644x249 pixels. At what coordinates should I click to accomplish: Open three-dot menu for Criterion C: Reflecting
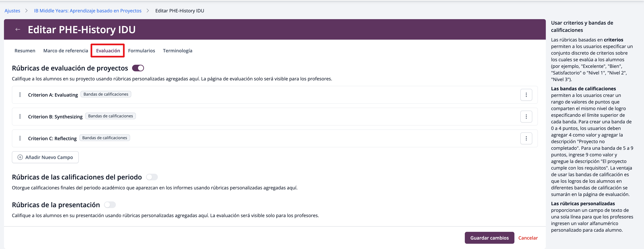point(526,138)
